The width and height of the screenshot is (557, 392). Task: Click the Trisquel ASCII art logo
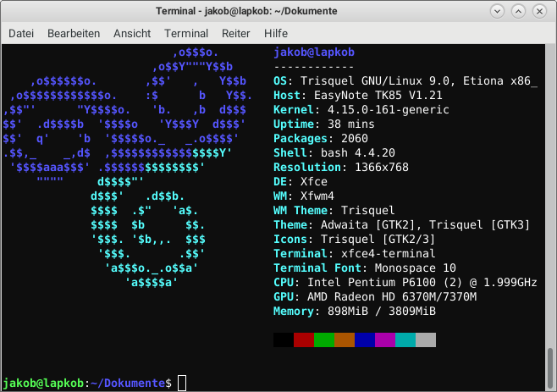[128, 167]
